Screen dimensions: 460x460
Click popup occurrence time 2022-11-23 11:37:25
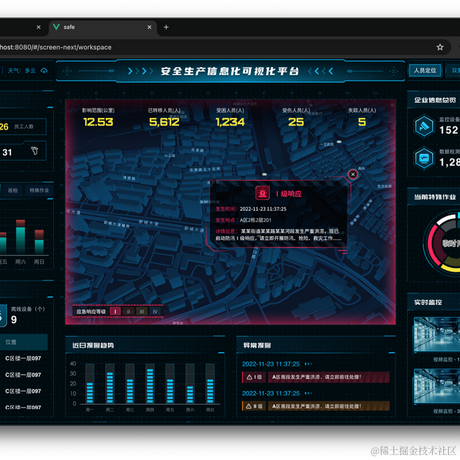point(263,209)
